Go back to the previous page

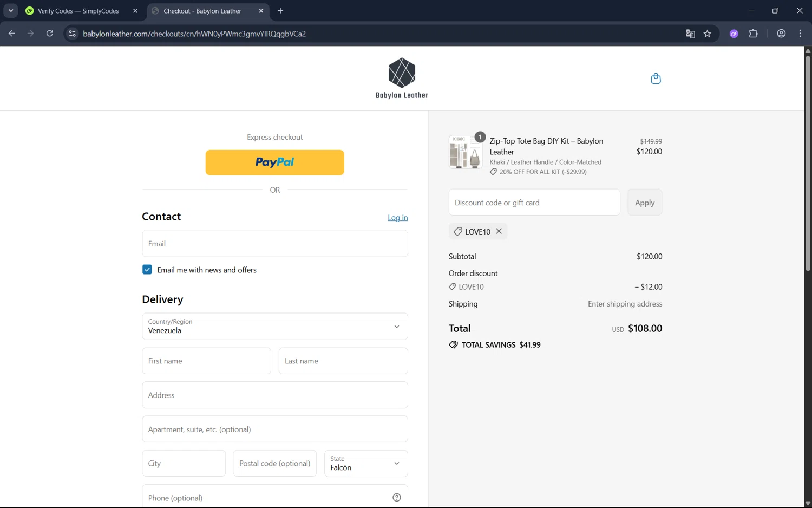pos(12,34)
